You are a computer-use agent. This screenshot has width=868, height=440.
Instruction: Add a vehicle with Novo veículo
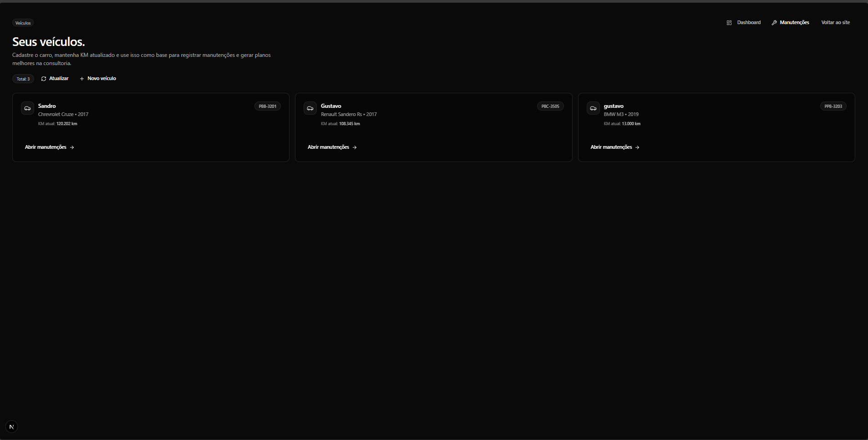(x=102, y=78)
